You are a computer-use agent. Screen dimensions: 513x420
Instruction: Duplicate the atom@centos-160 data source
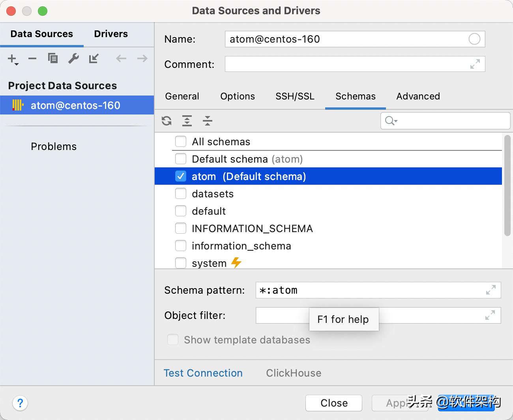[x=52, y=58]
